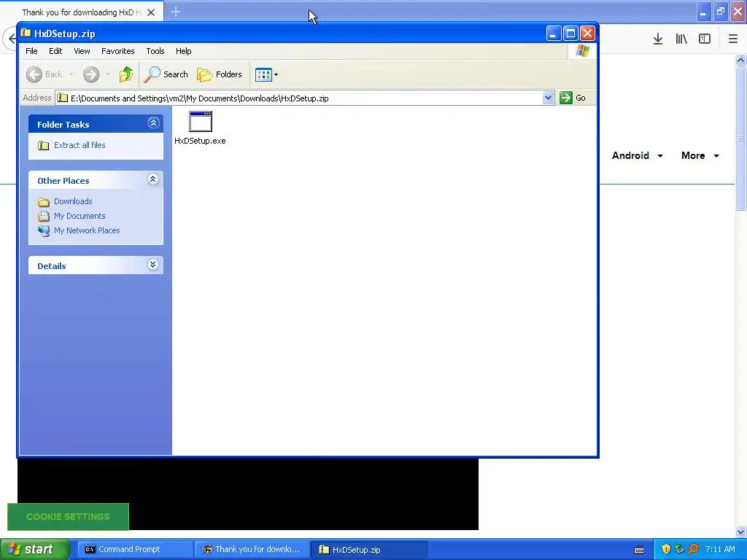Click the browser vertical scrollbar thumb
The height and width of the screenshot is (560, 747).
[741, 138]
